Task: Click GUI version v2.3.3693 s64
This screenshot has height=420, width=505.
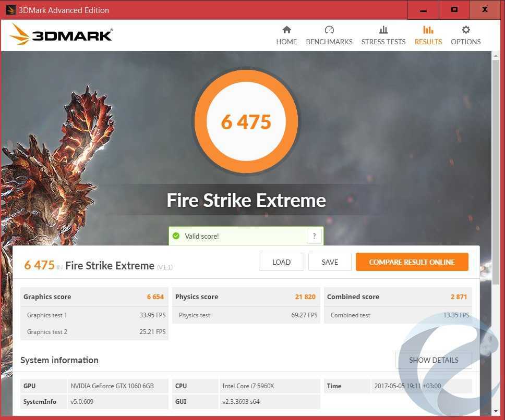Action: point(241,401)
